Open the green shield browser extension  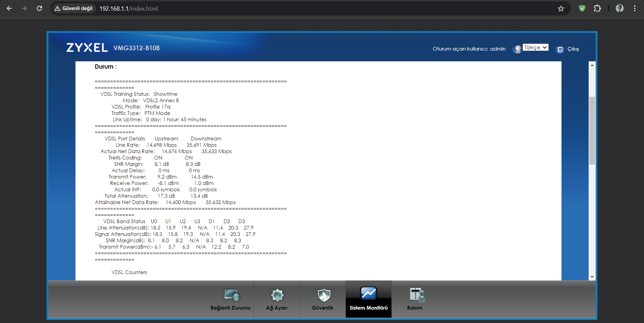(x=582, y=8)
